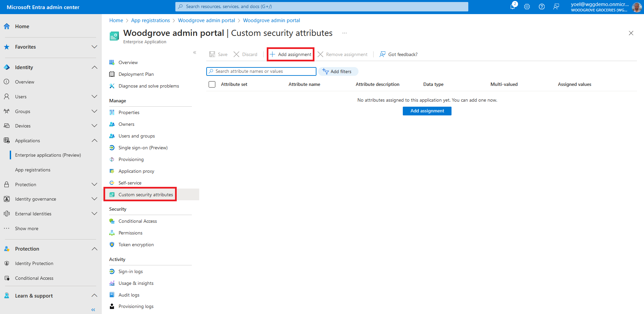This screenshot has width=644, height=314.
Task: Open Sign-in logs menu item
Action: (130, 271)
